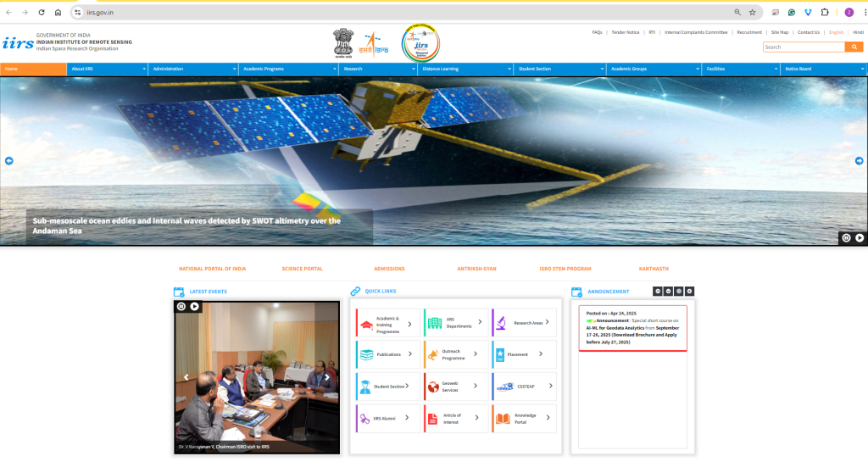
Task: Open the RTI link
Action: [x=652, y=33]
